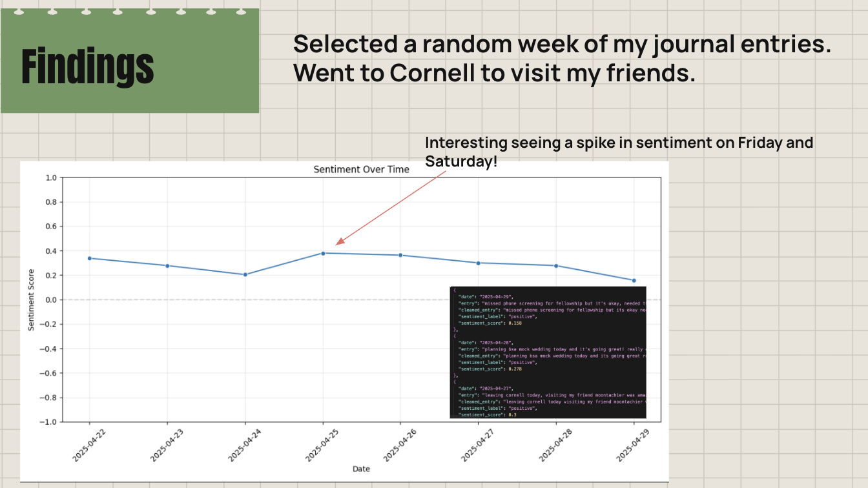
Task: Click the 1.0 y-axis tick label
Action: point(51,178)
